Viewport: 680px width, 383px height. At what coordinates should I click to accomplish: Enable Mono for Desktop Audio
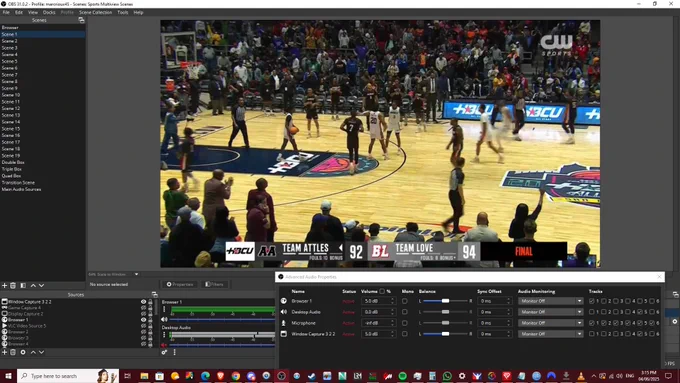[405, 312]
